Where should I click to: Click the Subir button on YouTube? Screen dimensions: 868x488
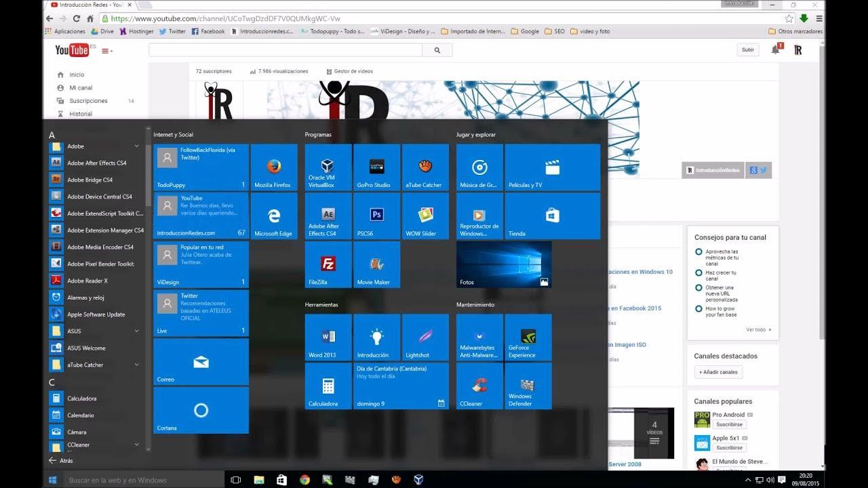(748, 49)
